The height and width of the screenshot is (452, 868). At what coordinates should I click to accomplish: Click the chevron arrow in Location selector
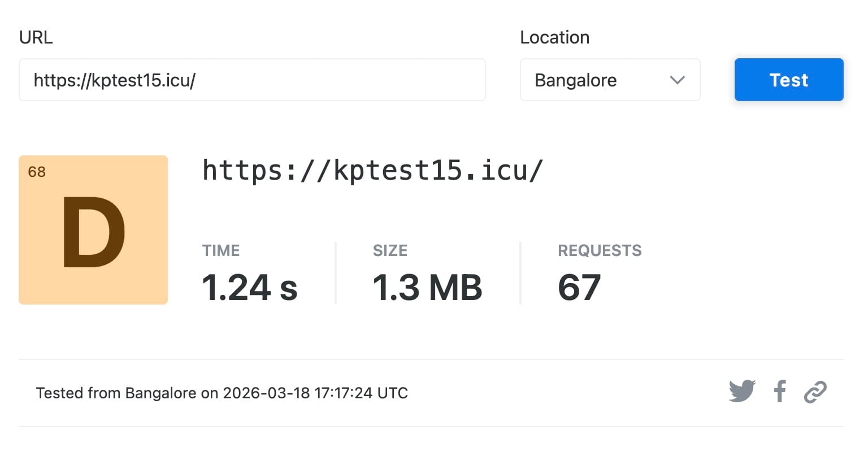click(x=677, y=80)
